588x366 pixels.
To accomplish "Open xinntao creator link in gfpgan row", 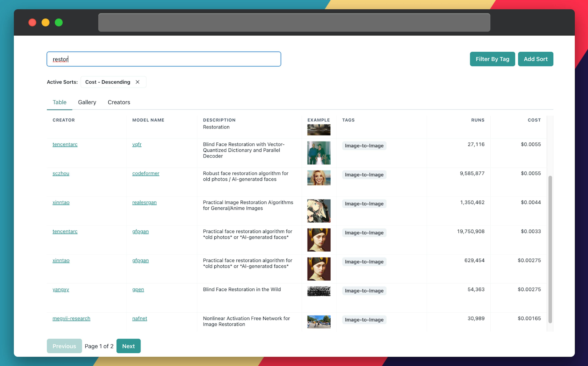I will click(x=61, y=260).
